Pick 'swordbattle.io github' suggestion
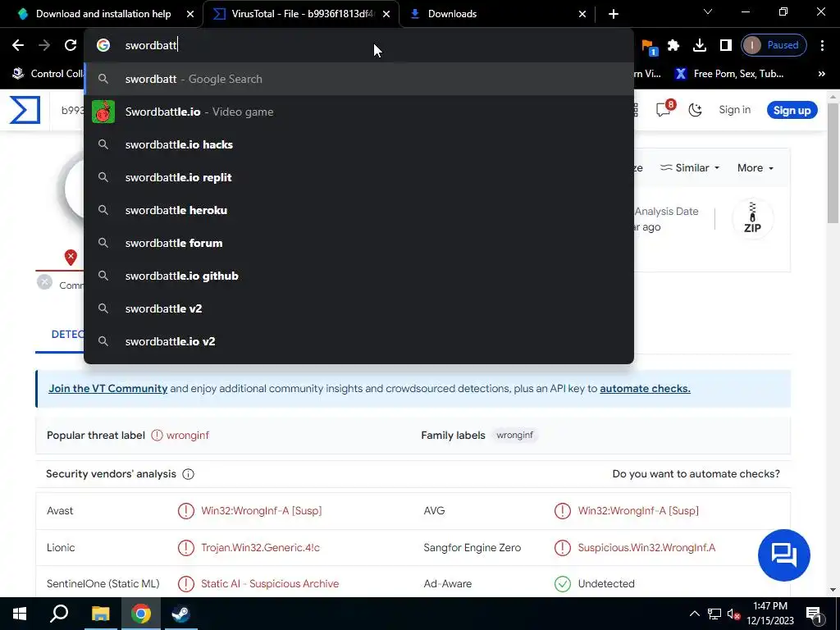Viewport: 840px width, 630px height. (359, 276)
